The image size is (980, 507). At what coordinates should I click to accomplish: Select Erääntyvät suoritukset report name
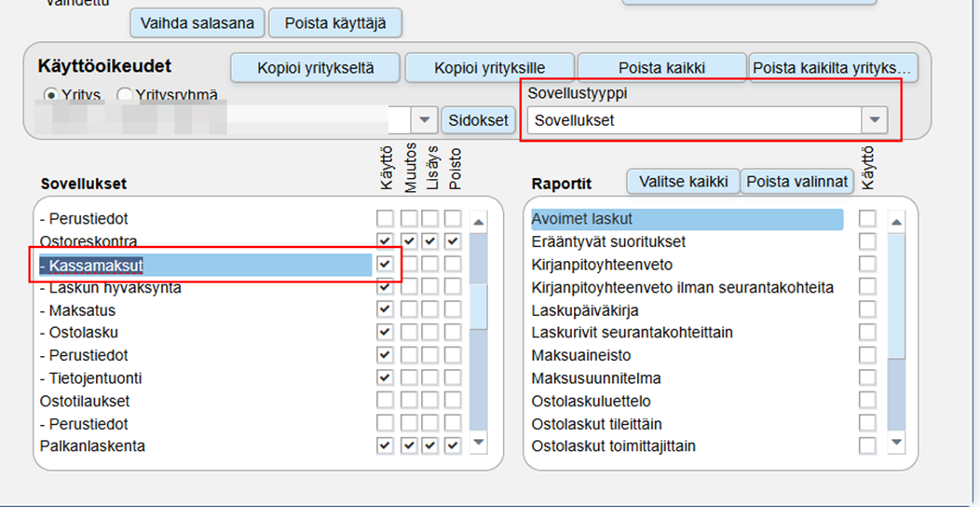[608, 241]
